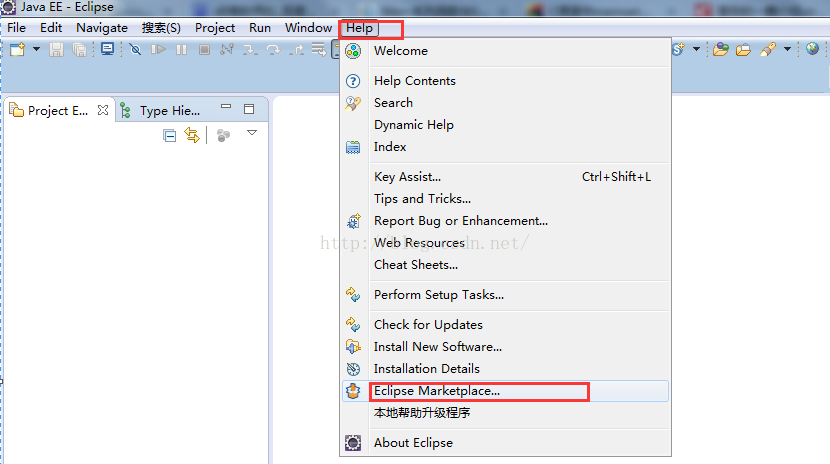The height and width of the screenshot is (464, 830).
Task: Select Tips and Tricks... menu entry
Action: pyautogui.click(x=505, y=199)
